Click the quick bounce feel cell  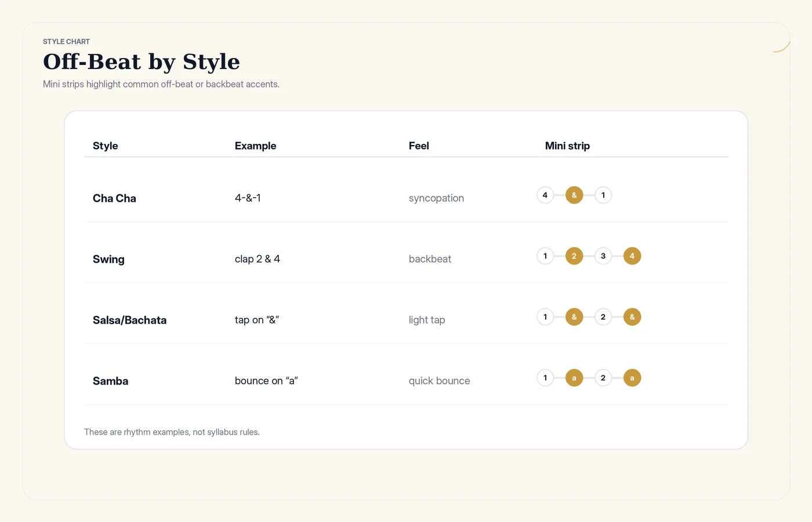point(439,381)
